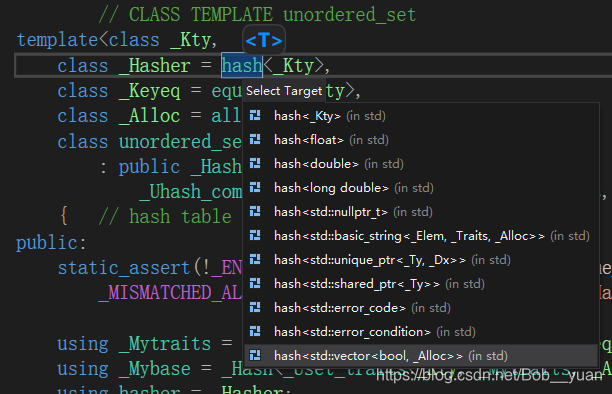The width and height of the screenshot is (612, 394).
Task: Click the highlighted hash identifier in code
Action: (242, 65)
